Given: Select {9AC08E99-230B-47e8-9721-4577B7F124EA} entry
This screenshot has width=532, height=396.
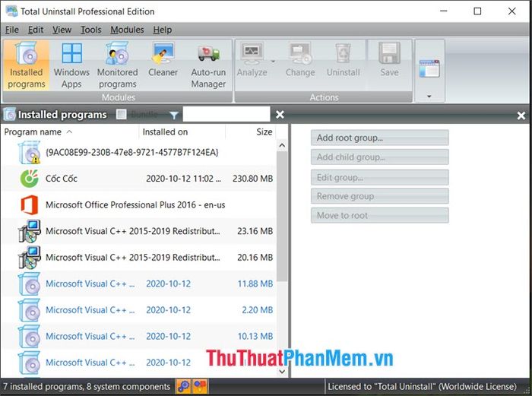Looking at the screenshot, I should (132, 152).
